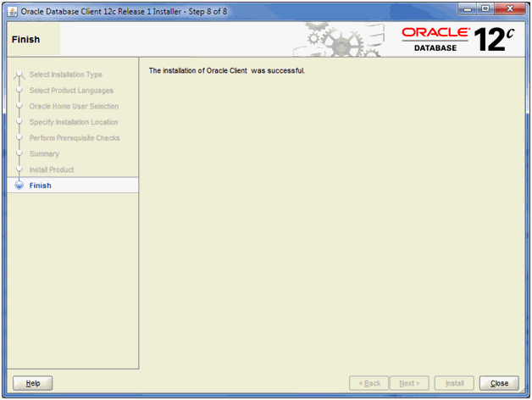Click the Close button to exit installer
Image resolution: width=532 pixels, height=400 pixels.
[x=499, y=383]
